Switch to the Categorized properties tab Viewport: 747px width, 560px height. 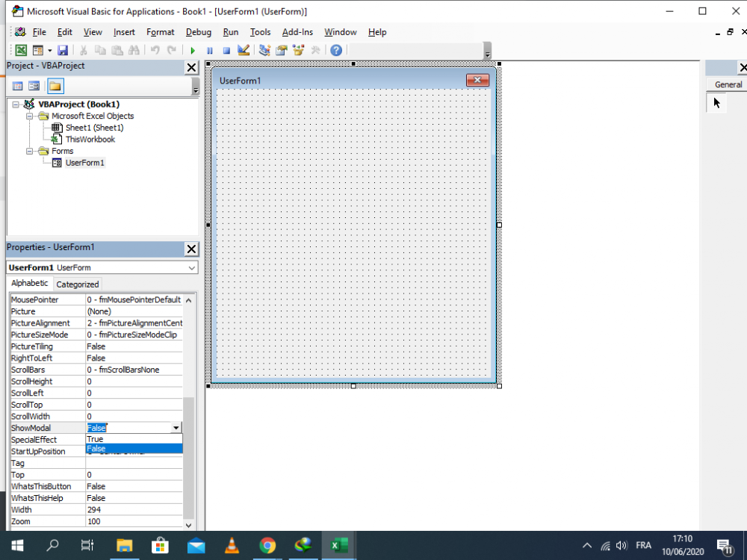click(x=77, y=284)
